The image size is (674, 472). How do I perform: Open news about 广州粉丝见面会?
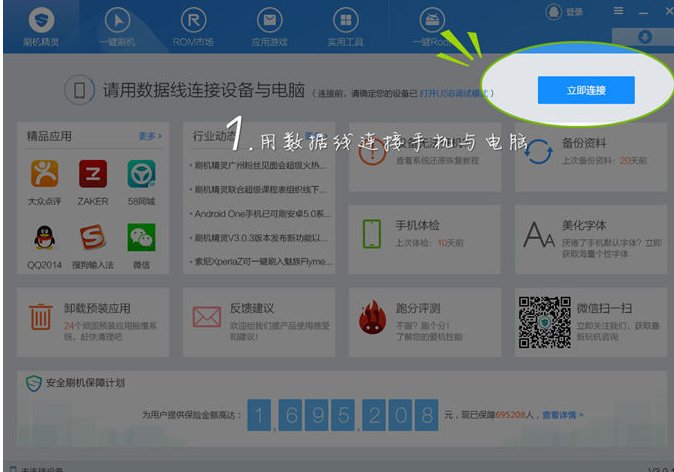pos(259,165)
